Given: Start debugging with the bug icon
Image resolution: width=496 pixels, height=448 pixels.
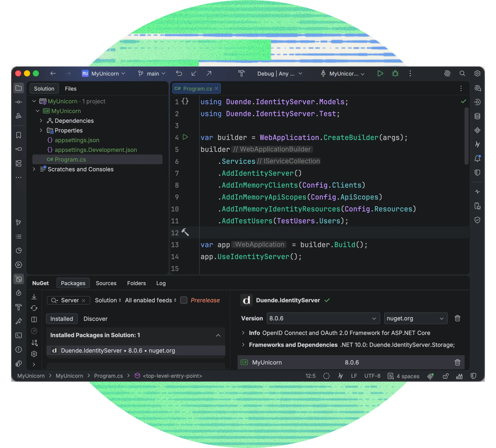Looking at the screenshot, I should coord(395,73).
